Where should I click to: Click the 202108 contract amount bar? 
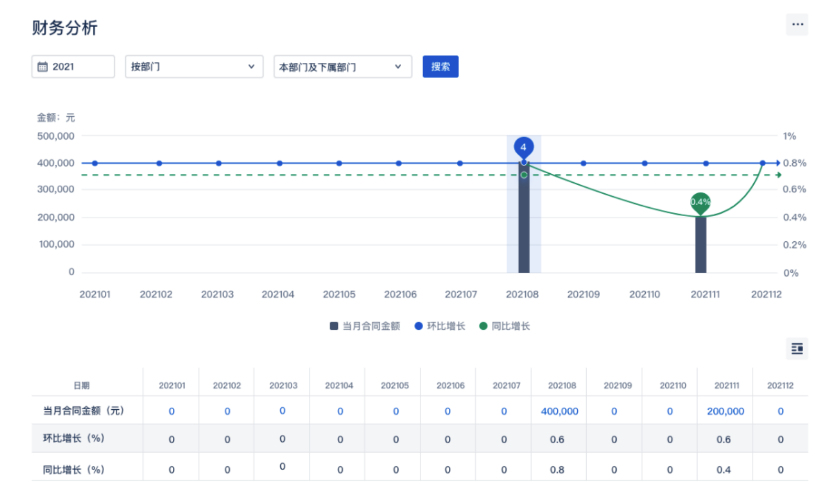[524, 218]
